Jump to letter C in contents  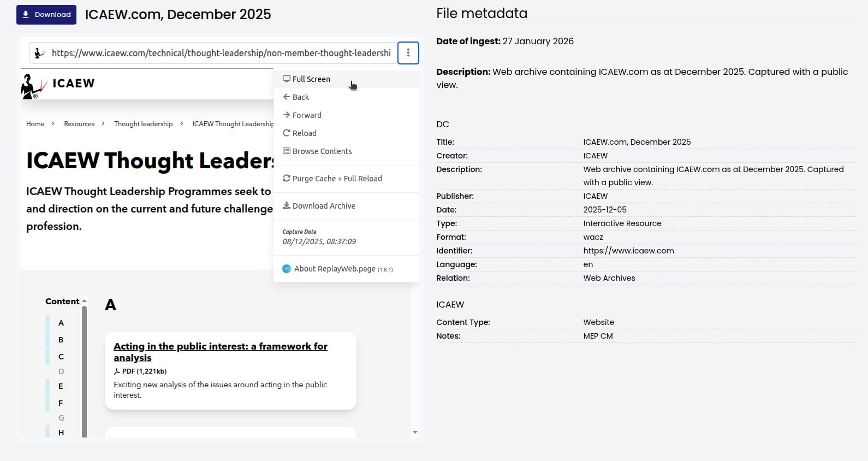coord(61,357)
